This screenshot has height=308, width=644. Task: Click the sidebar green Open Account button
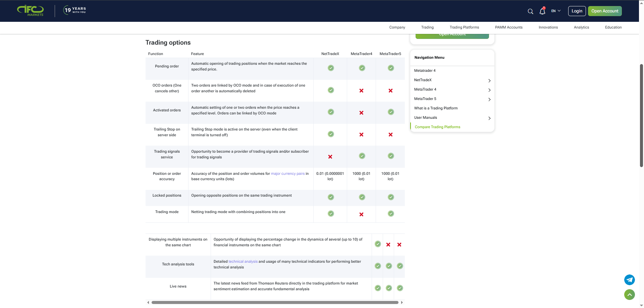(452, 36)
